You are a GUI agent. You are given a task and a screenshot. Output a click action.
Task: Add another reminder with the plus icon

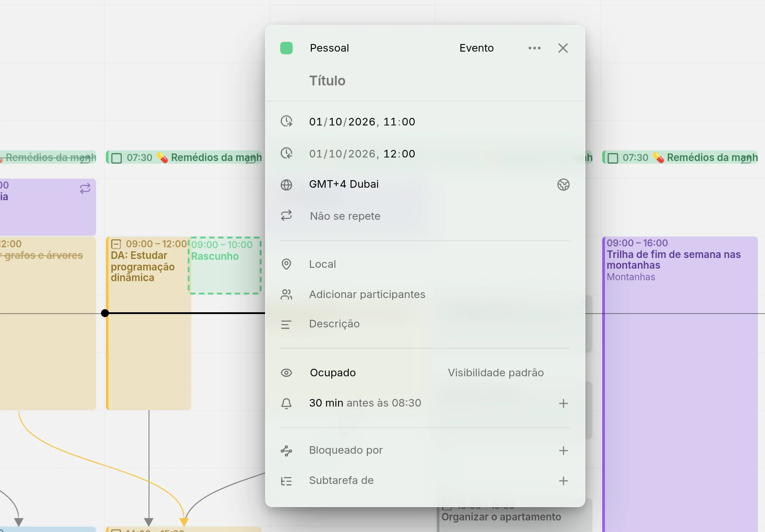coord(564,403)
